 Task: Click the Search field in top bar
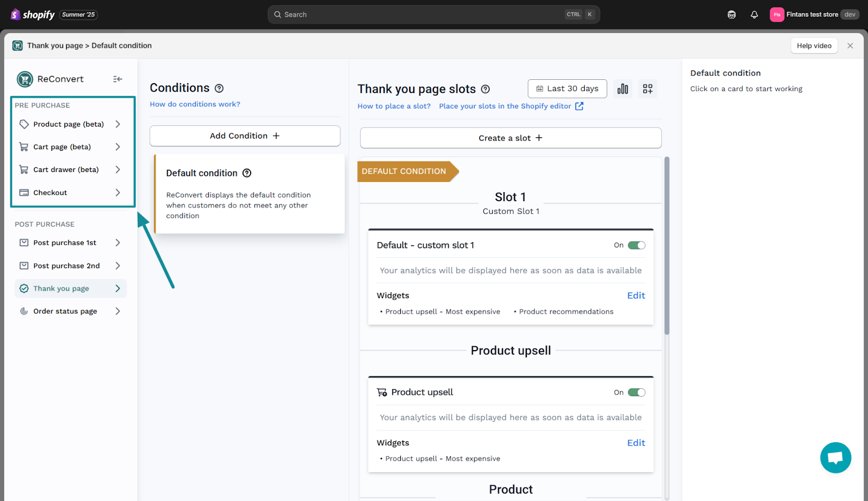[433, 15]
